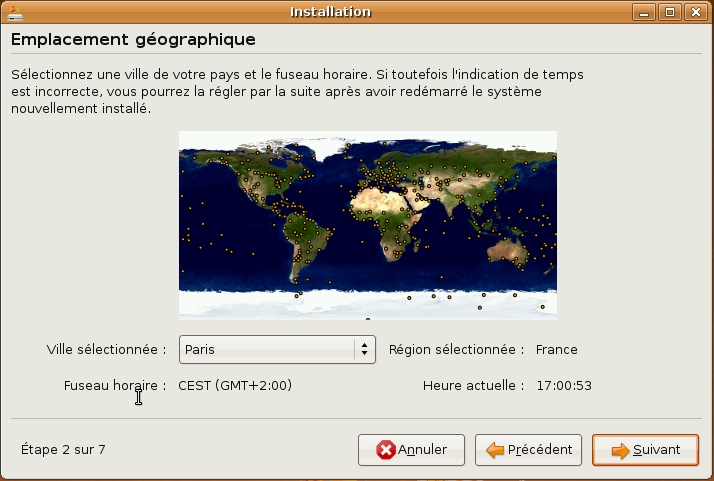Viewport: 714px width, 481px height.
Task: Click the Ville sélectionnée label
Action: [107, 349]
